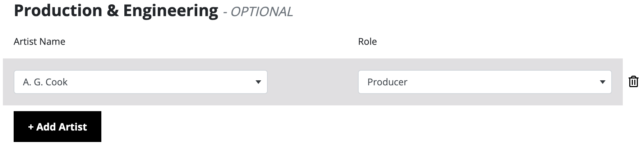Delete the A. G. Cook row with trash icon
The height and width of the screenshot is (147, 644).
pyautogui.click(x=633, y=82)
